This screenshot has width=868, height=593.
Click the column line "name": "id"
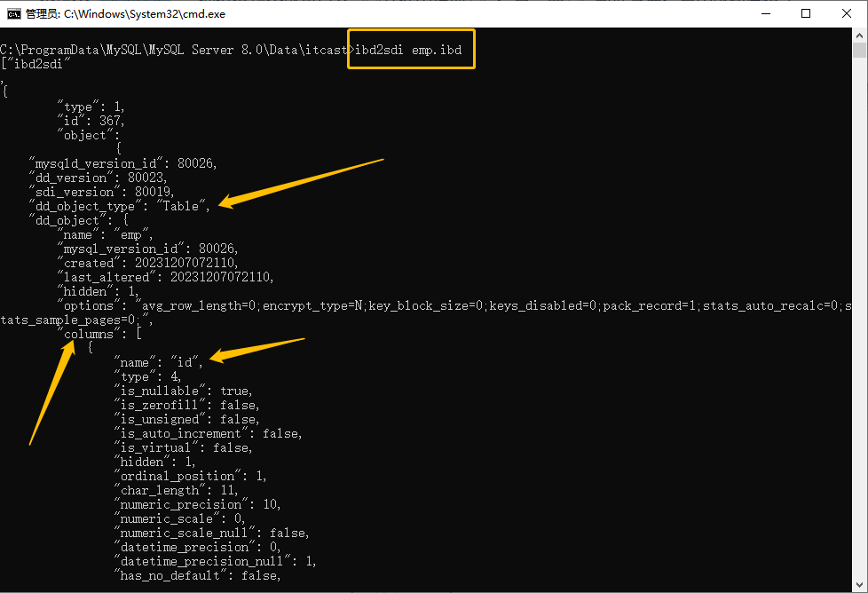click(158, 363)
